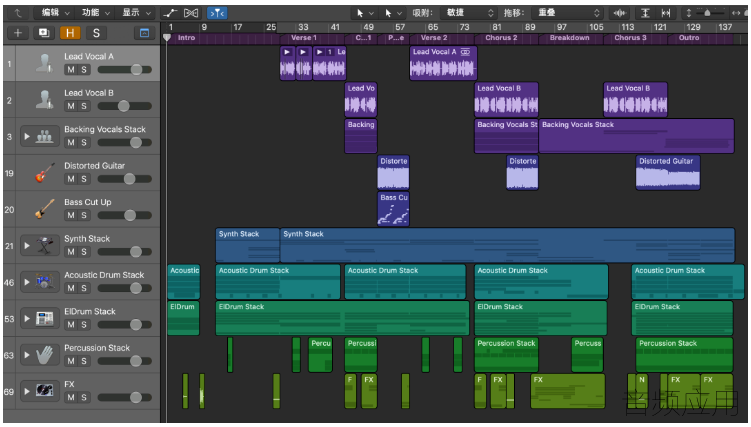
Task: Expand the Synth Stack disclosure triangle
Action: point(27,246)
